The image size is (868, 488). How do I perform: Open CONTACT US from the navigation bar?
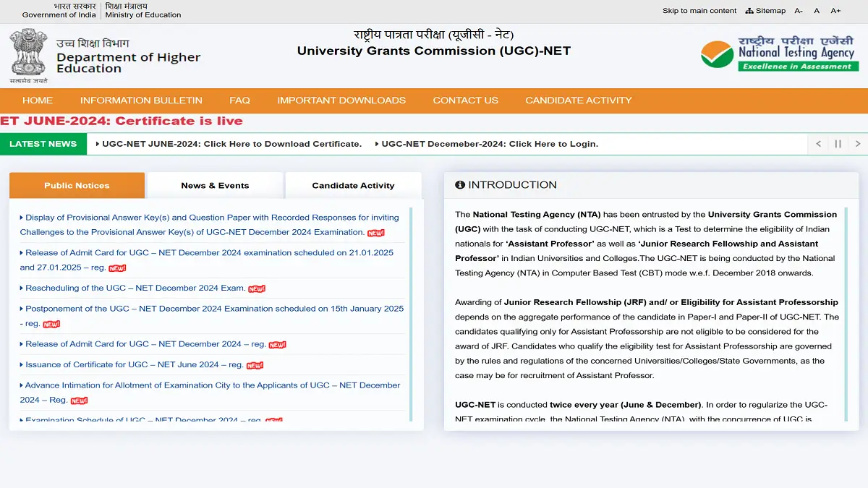(465, 100)
